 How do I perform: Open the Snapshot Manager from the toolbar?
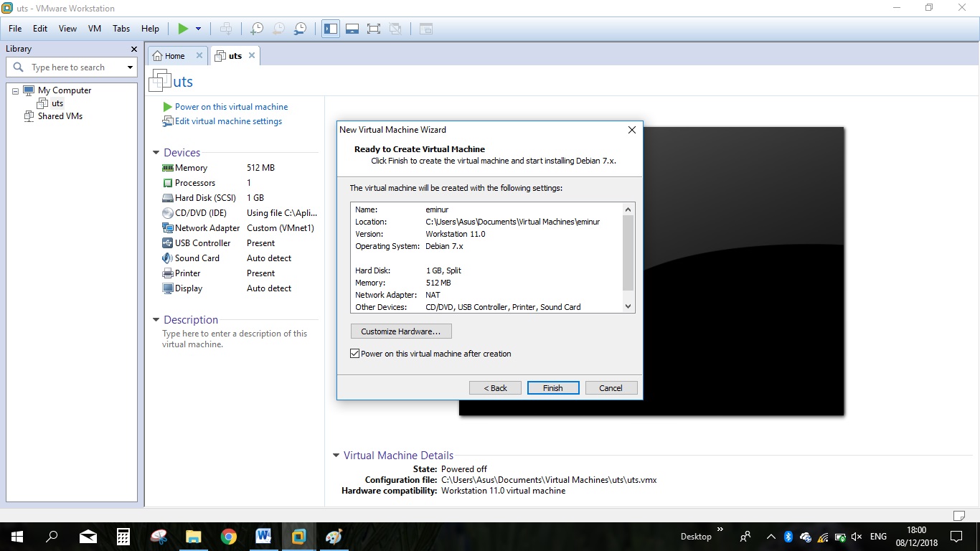pos(300,29)
